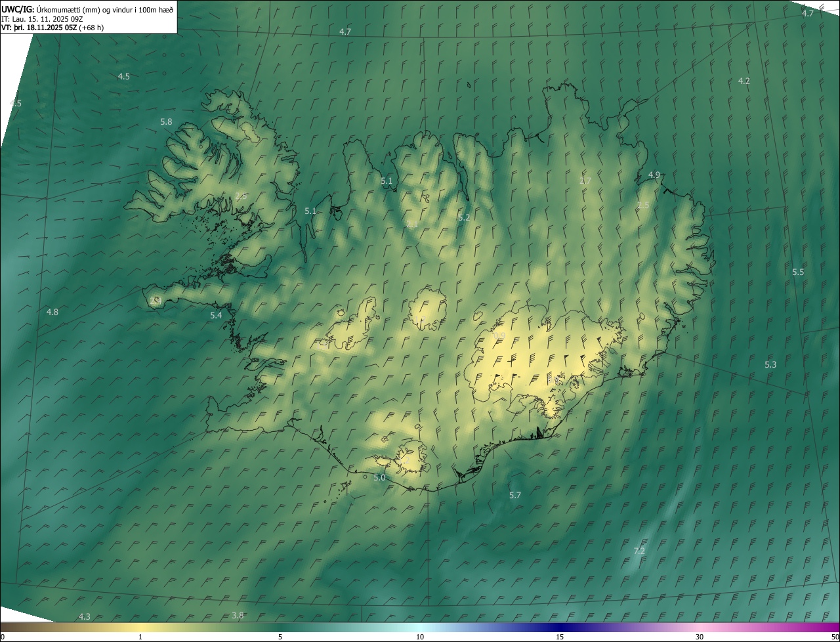The width and height of the screenshot is (840, 642).
Task: Click the 50 tick label on the color scale
Action: pyautogui.click(x=835, y=637)
